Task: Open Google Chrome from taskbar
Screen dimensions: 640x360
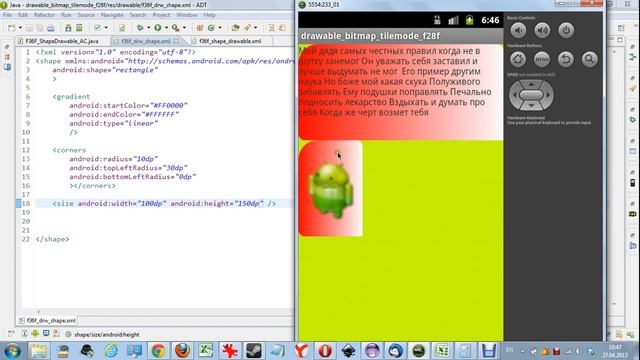Action: 158,351
